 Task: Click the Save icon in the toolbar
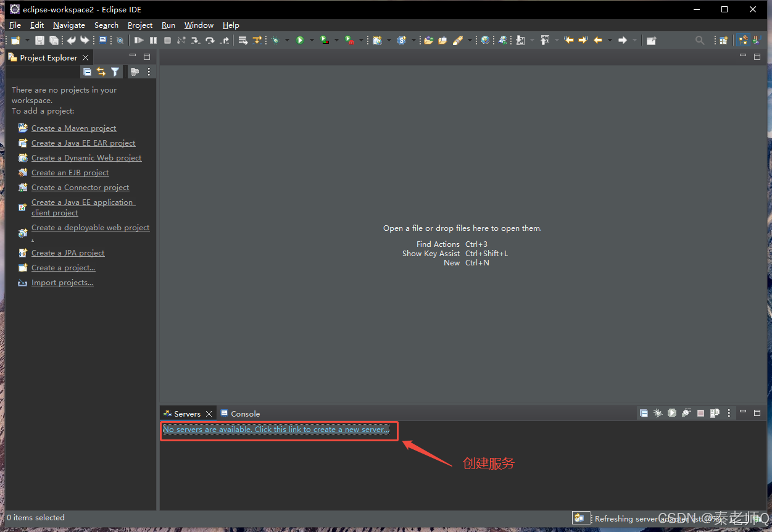pyautogui.click(x=39, y=40)
